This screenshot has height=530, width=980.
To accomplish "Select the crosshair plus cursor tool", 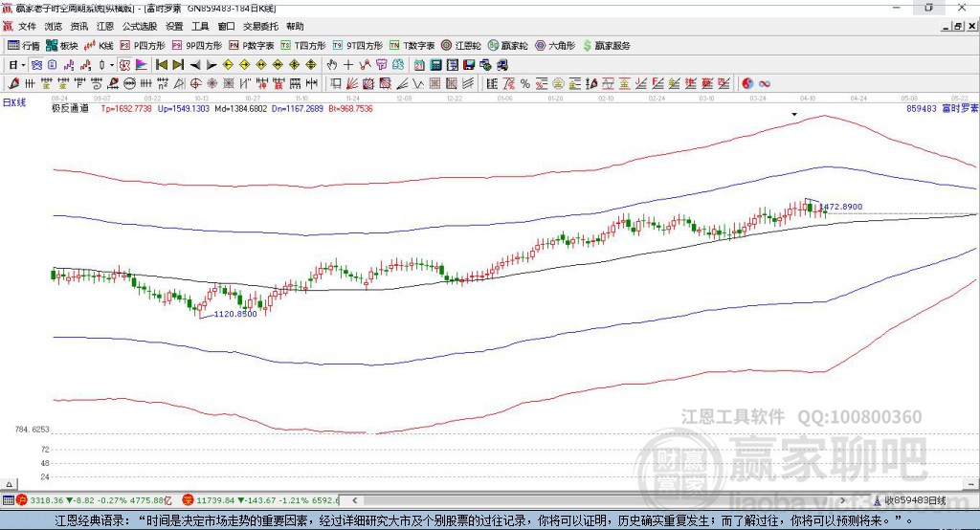I will pos(348,65).
